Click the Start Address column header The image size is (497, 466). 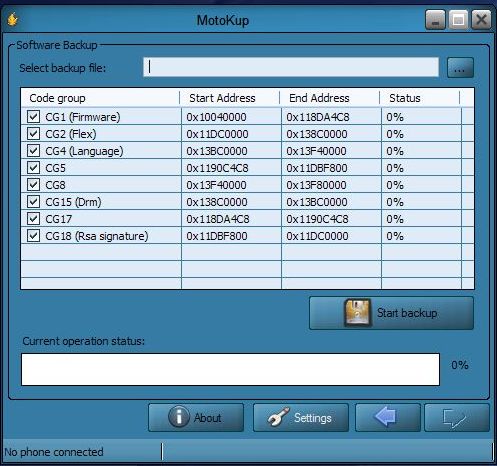click(230, 98)
